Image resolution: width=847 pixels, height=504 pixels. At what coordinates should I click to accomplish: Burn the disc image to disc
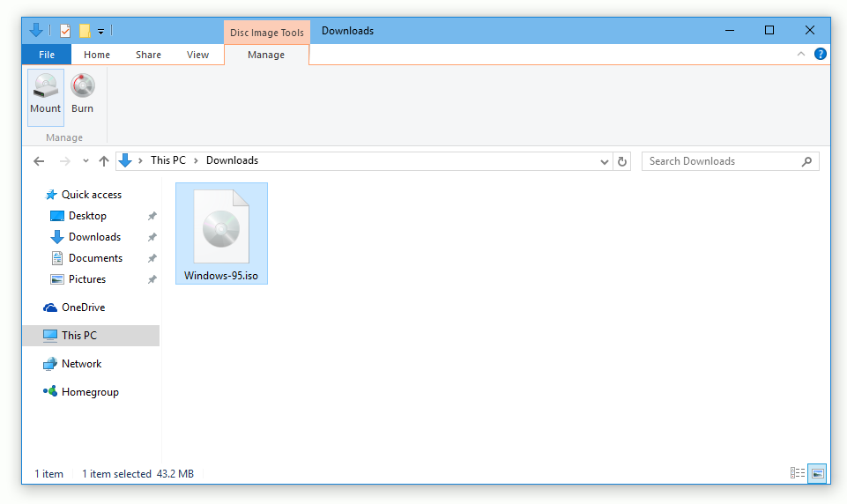click(x=83, y=94)
